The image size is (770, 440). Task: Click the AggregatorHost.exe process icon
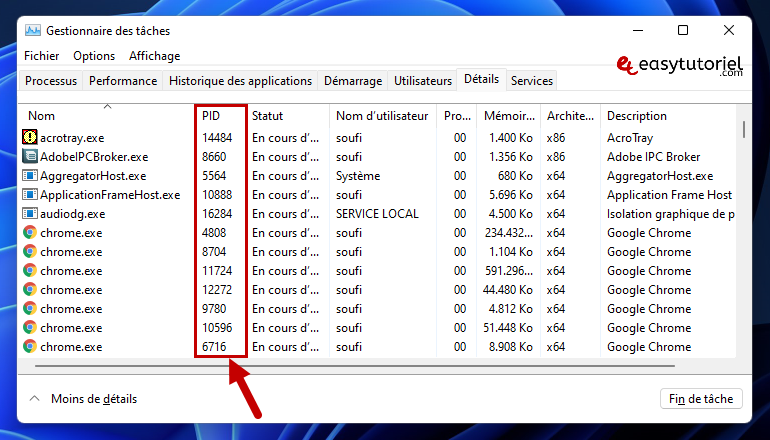(30, 175)
